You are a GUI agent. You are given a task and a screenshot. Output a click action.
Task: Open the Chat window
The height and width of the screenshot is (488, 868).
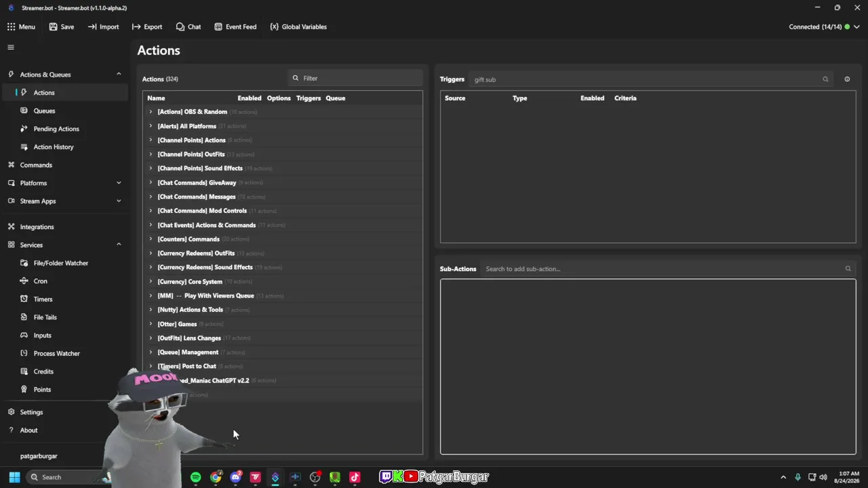188,27
